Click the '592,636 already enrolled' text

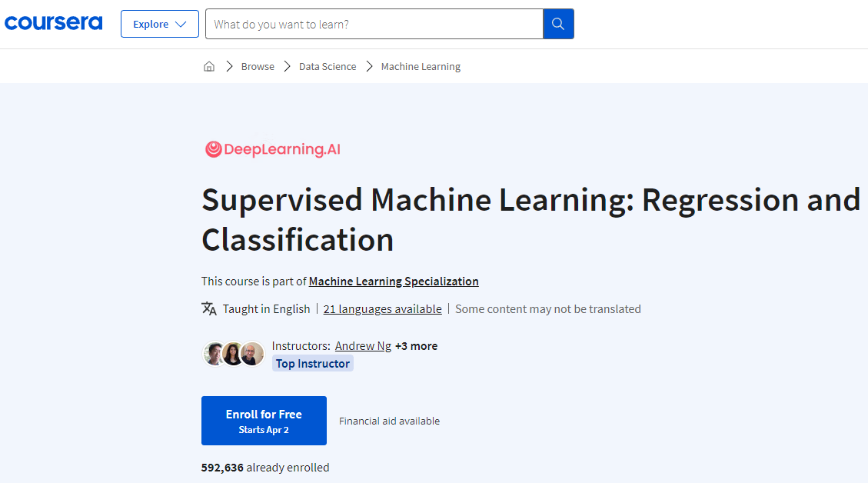(x=265, y=468)
